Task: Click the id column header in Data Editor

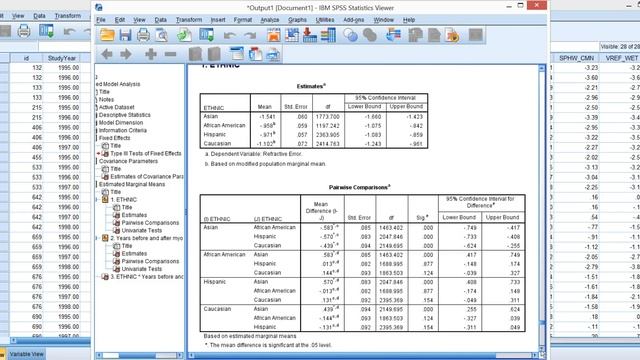Action: (x=26, y=58)
